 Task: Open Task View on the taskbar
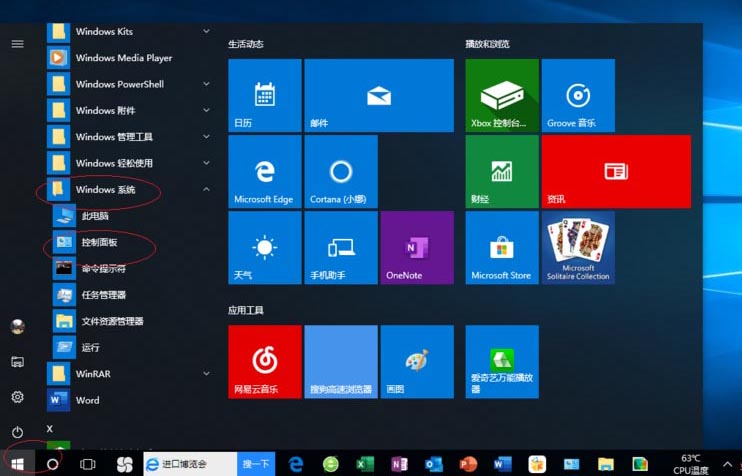[x=88, y=464]
